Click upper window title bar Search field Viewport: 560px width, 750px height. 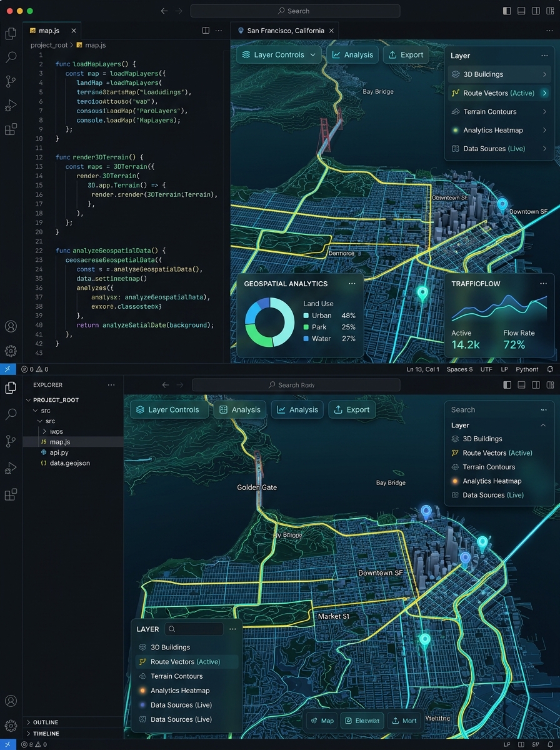pos(295,11)
